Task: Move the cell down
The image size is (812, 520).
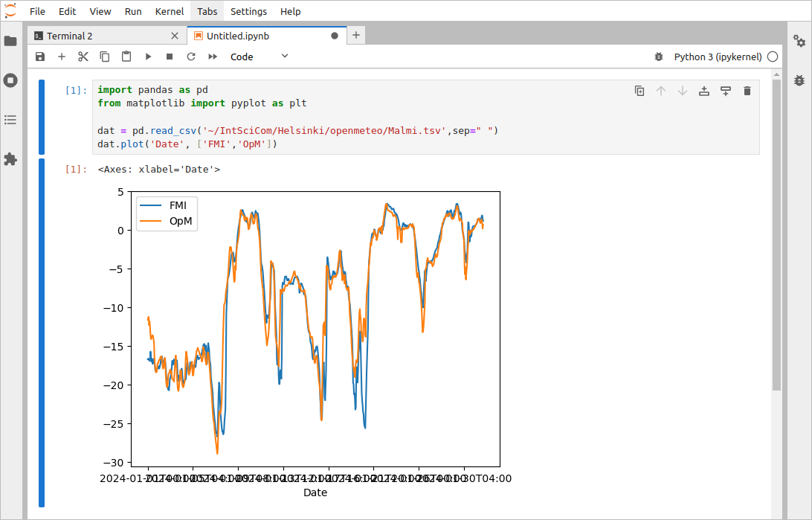Action: pos(683,92)
